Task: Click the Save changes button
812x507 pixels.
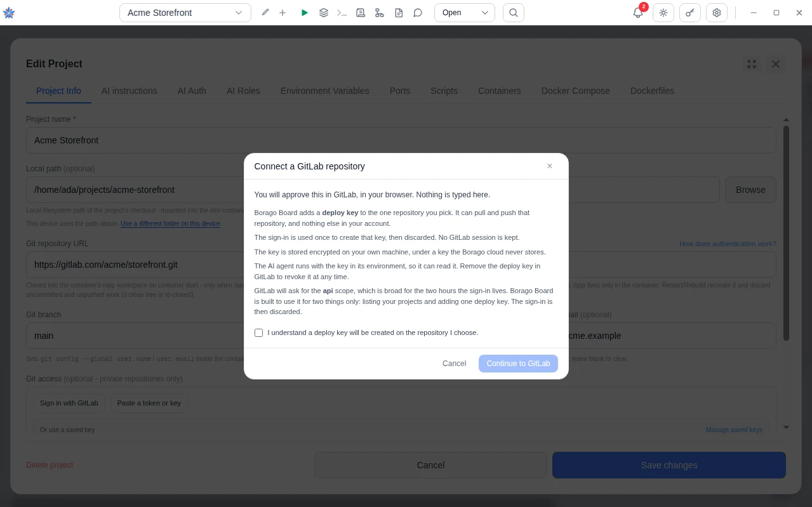Action: [669, 465]
